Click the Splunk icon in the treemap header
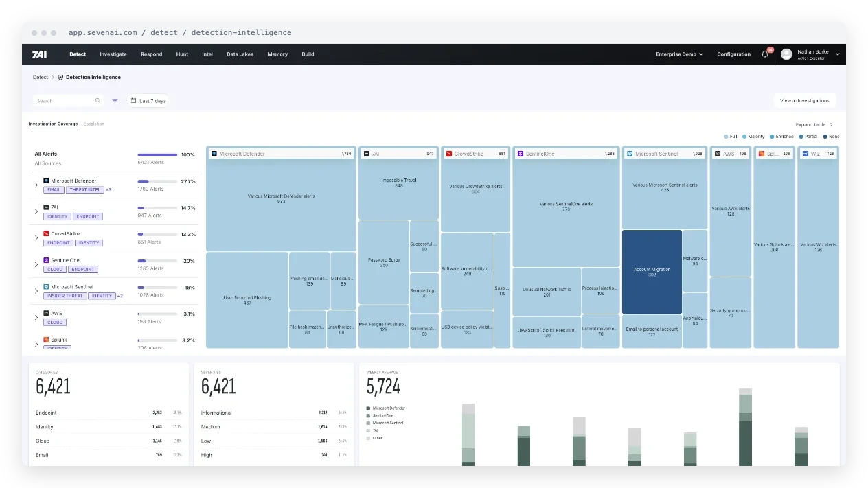The image size is (868, 488). pyautogui.click(x=762, y=154)
